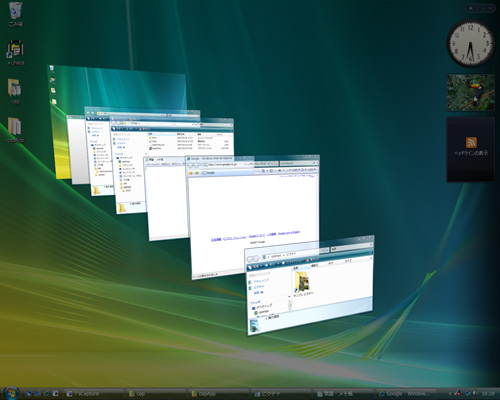This screenshot has height=400, width=500.
Task: Click the orange RSS feed icon
Action: (x=471, y=142)
